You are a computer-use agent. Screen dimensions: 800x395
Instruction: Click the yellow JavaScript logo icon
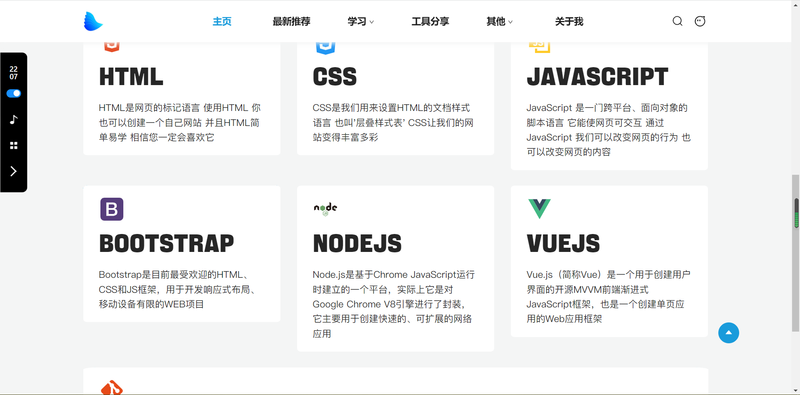(539, 47)
